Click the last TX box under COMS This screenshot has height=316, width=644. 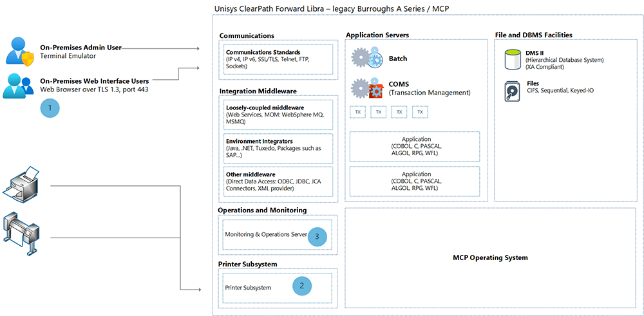click(x=420, y=112)
